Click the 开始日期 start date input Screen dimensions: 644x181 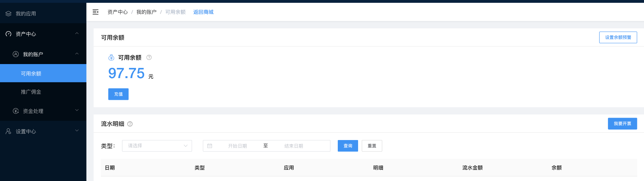coord(238,146)
